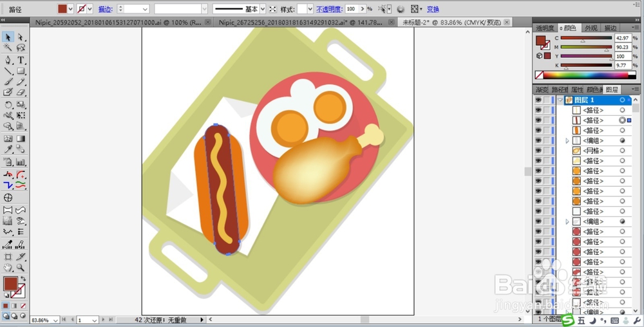This screenshot has height=327, width=644.
Task: Hide the first <编组> layer item
Action: tap(538, 140)
